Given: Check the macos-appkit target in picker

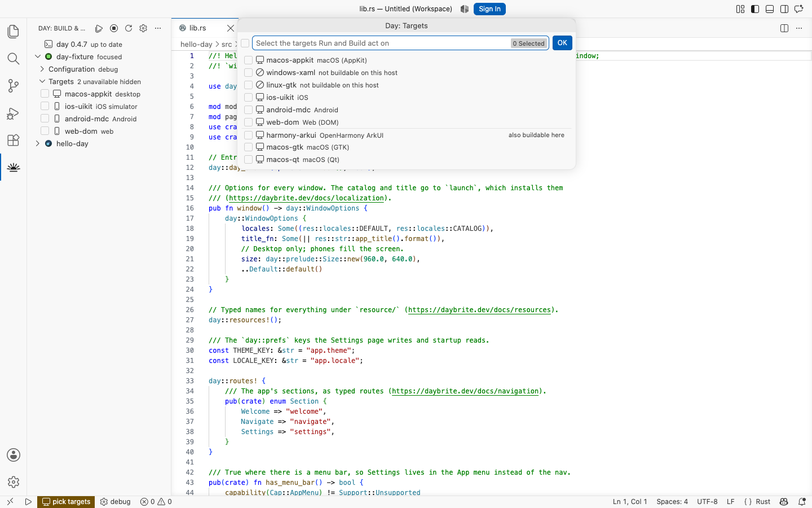Looking at the screenshot, I should [248, 60].
